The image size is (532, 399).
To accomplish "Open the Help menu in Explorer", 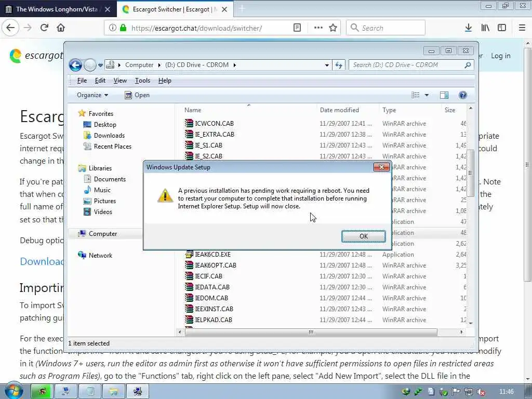I will click(x=165, y=81).
